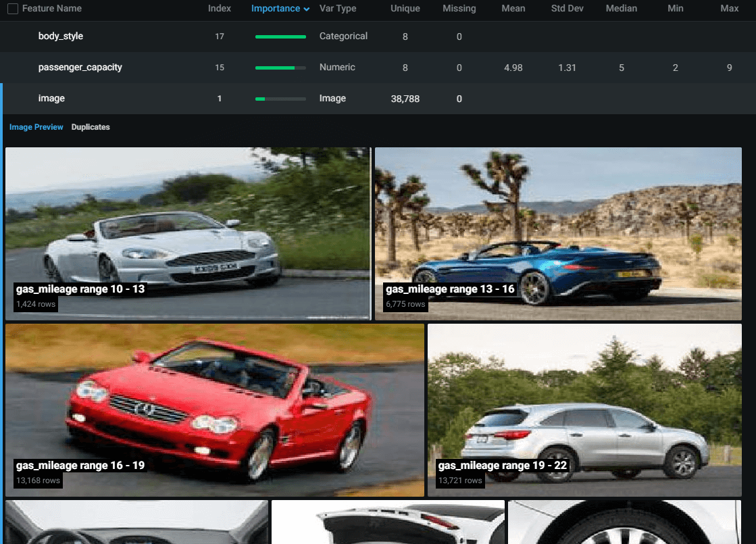Click the '6,775 rows' count
The image size is (756, 544).
tap(405, 304)
